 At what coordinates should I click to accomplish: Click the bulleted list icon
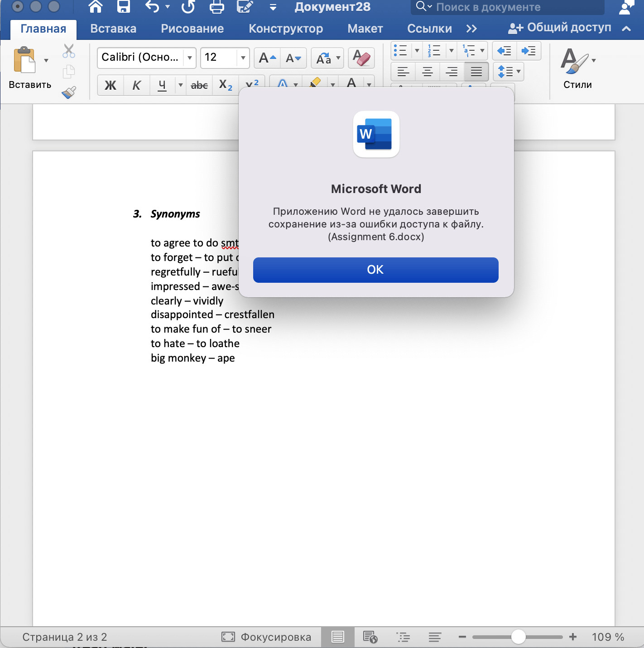tap(401, 51)
